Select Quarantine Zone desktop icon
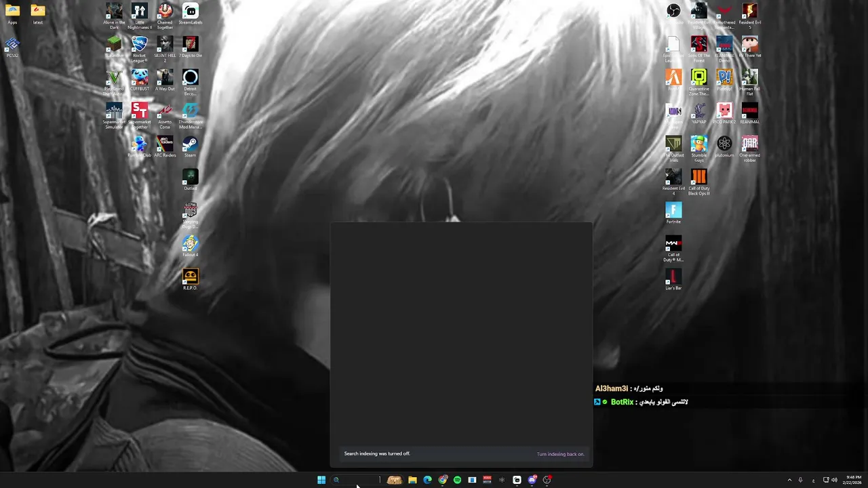Viewport: 868px width, 488px height. (x=699, y=83)
